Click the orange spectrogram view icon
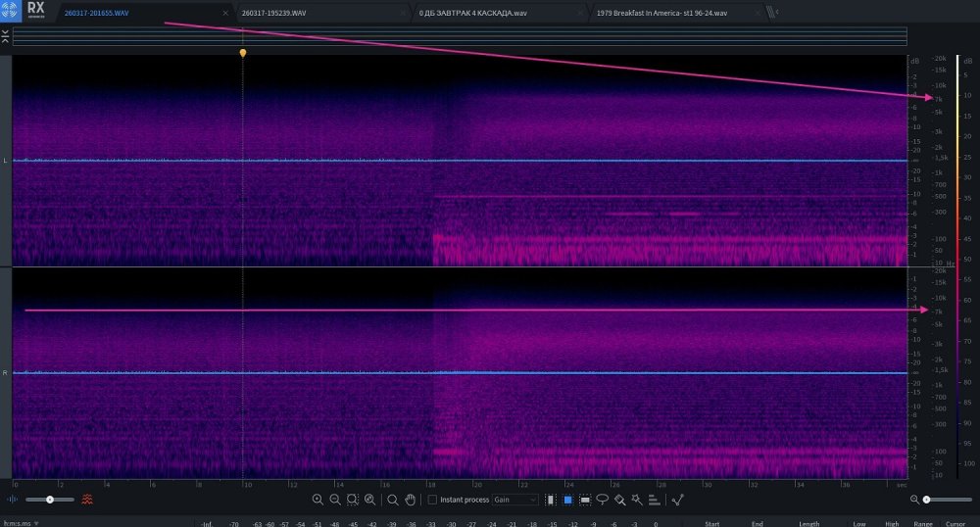The height and width of the screenshot is (527, 980). coord(88,500)
